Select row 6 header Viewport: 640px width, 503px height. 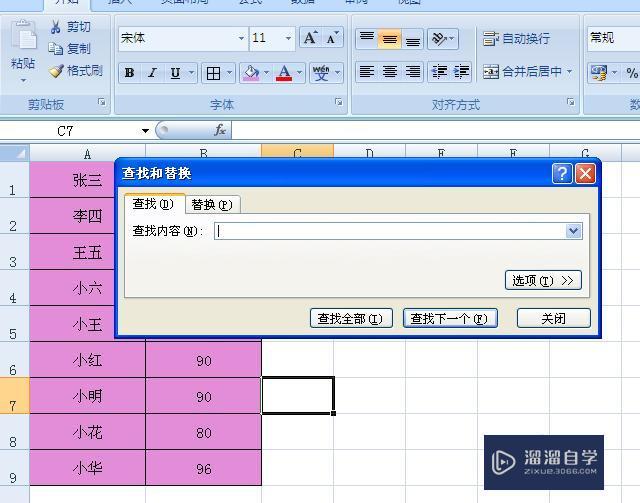pos(15,360)
